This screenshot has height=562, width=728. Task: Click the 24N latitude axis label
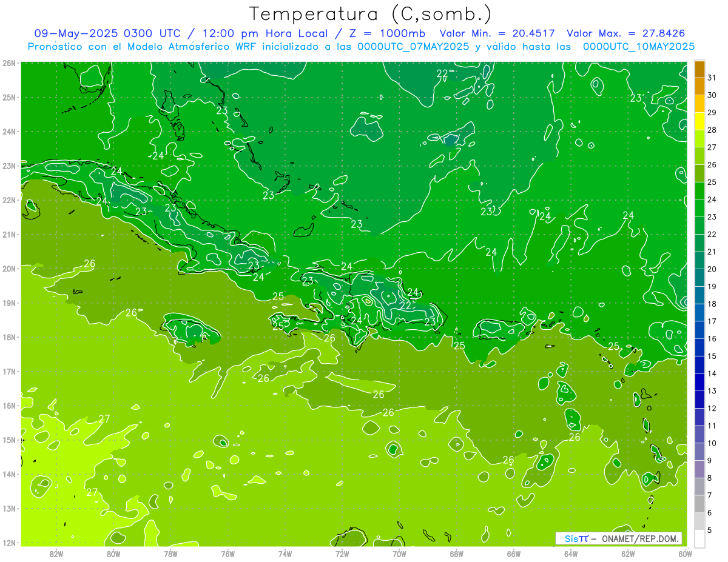point(9,132)
